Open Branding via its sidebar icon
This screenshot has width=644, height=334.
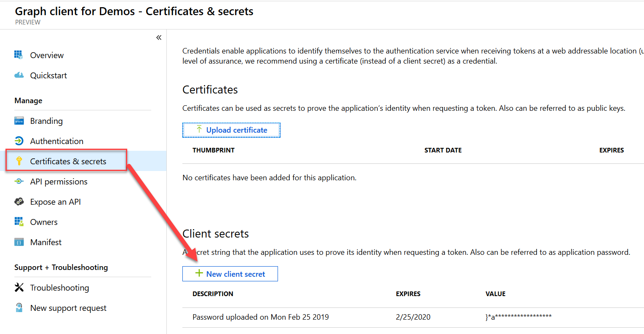point(19,120)
